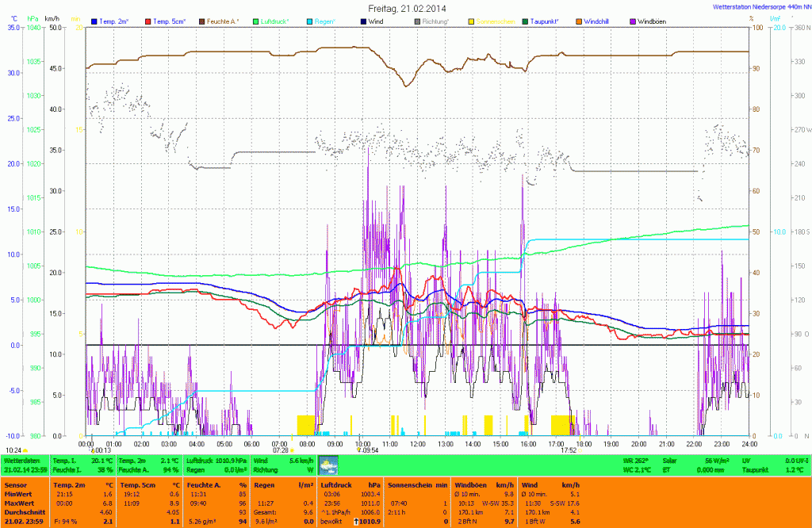Select the Wetterdaten label in the green bar
The image size is (812, 528).
tap(21, 460)
